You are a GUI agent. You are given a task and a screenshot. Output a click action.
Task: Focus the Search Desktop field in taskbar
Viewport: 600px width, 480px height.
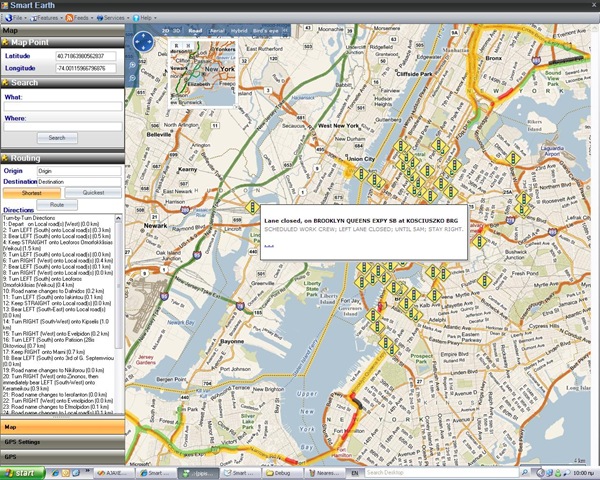tap(441, 473)
